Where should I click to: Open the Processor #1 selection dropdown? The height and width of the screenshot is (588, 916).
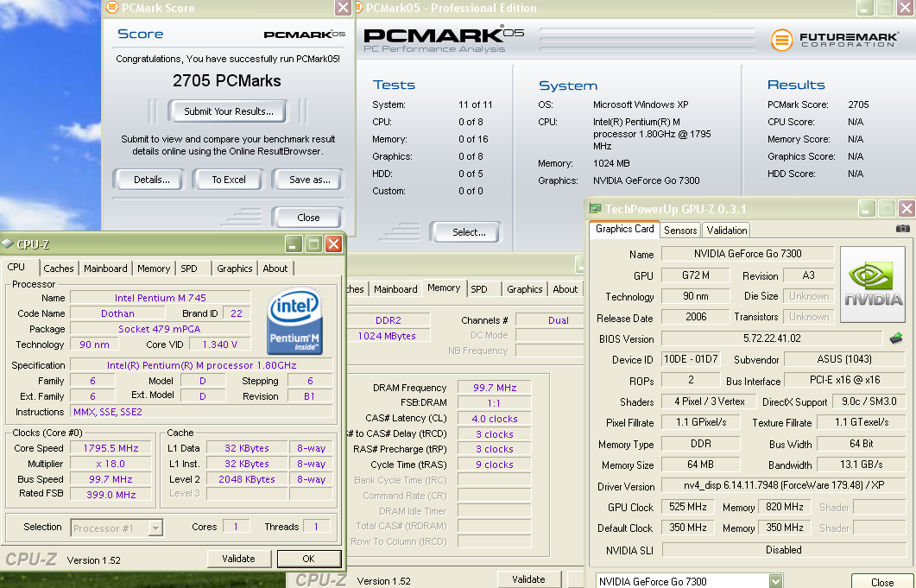155,528
